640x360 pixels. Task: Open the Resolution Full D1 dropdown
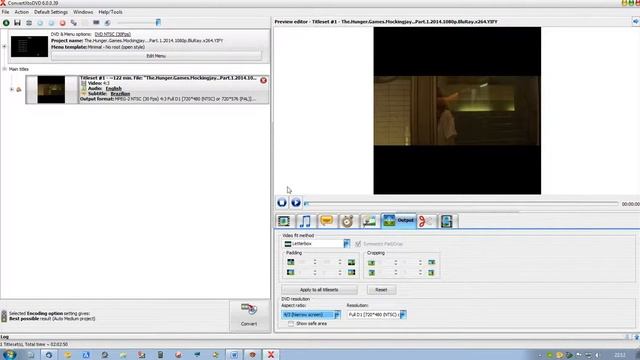click(x=377, y=315)
